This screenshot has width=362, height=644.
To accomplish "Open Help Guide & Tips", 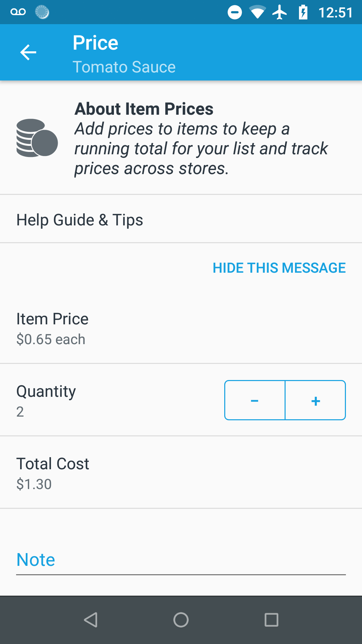I will (x=80, y=220).
